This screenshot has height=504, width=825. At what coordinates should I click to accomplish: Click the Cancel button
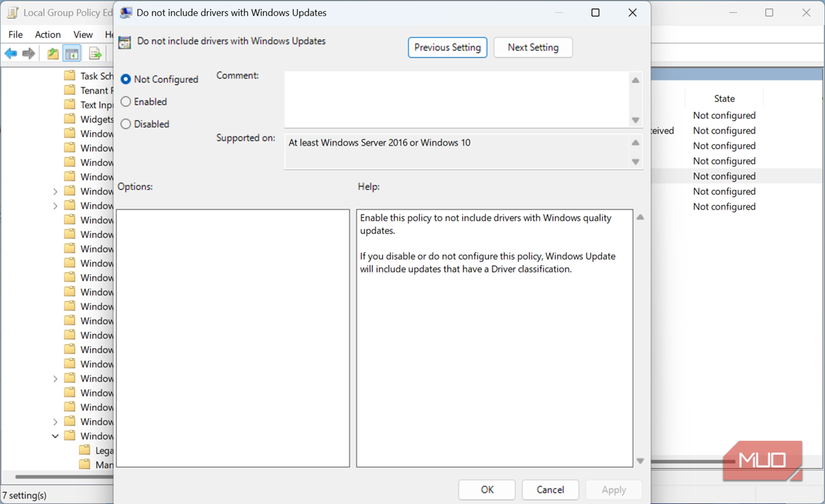(x=550, y=490)
